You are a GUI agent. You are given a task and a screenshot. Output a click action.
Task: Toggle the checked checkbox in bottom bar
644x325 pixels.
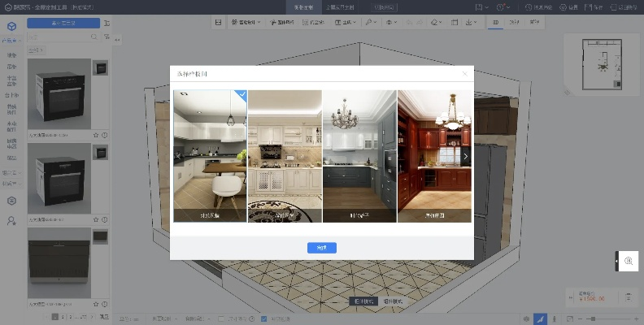pyautogui.click(x=265, y=318)
